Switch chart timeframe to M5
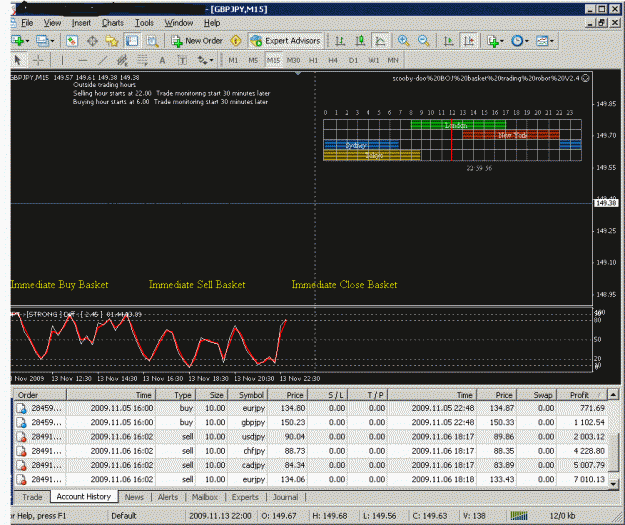The width and height of the screenshot is (625, 525). pos(253,61)
